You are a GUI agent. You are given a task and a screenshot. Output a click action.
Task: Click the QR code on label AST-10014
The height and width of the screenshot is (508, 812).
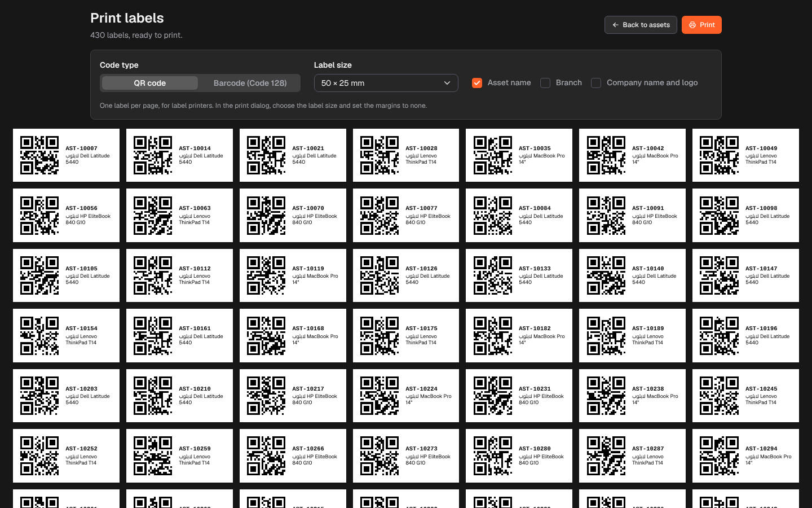(x=153, y=155)
